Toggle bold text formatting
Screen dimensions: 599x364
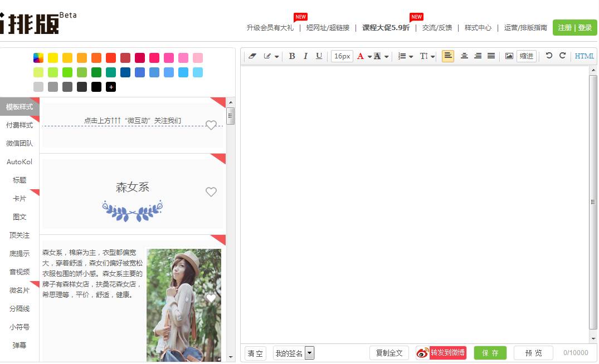click(291, 56)
